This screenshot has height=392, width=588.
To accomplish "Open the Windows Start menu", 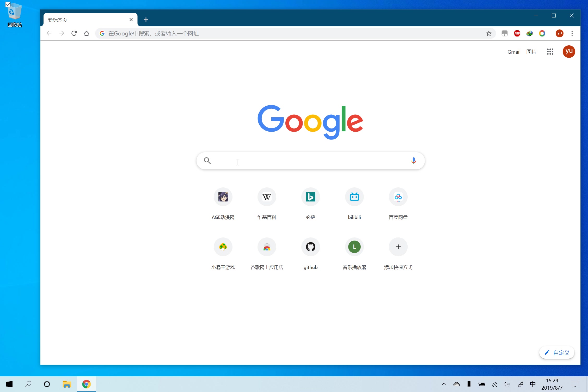I will (x=9, y=384).
